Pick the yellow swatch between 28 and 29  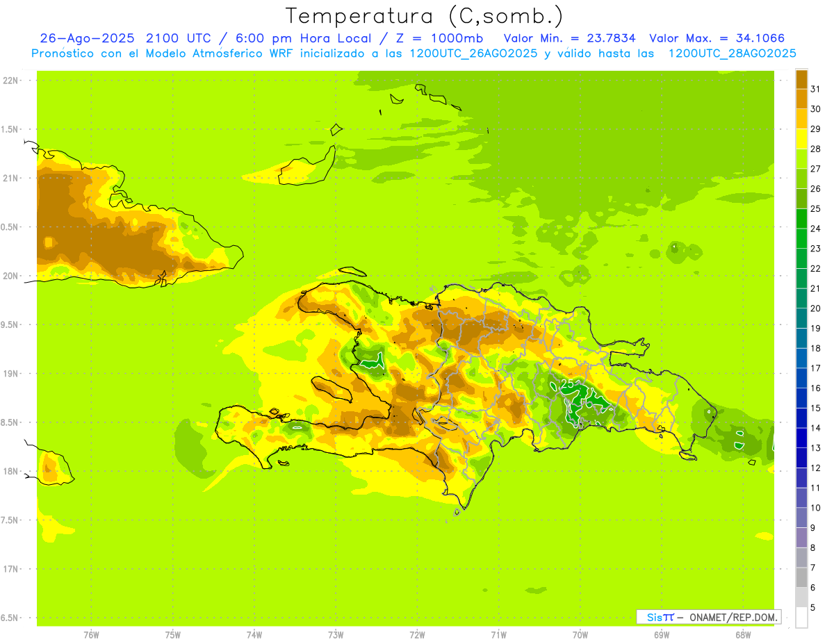pos(801,139)
